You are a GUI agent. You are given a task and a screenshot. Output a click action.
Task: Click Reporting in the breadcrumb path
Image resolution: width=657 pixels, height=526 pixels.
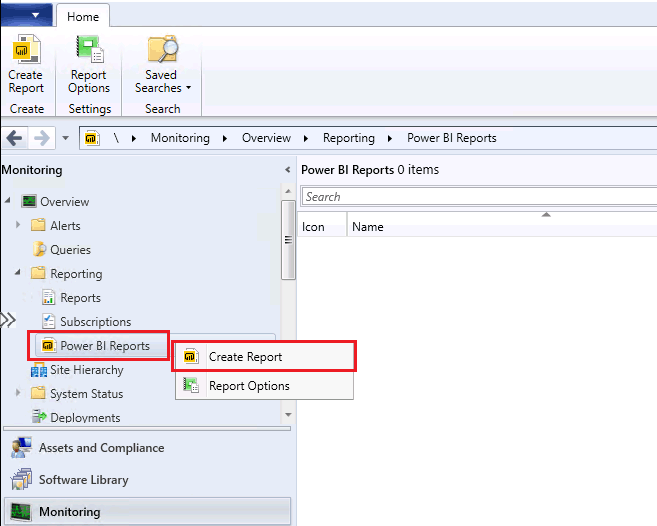pyautogui.click(x=349, y=138)
